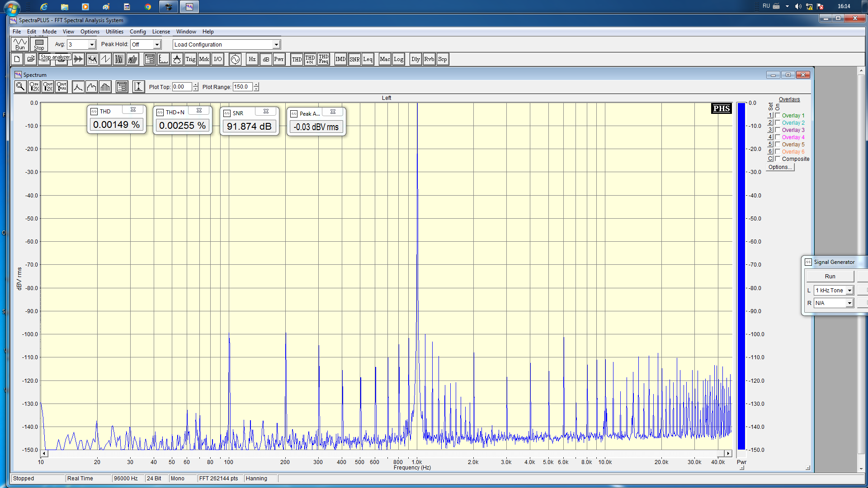The width and height of the screenshot is (868, 488).
Task: Toggle the dB peak amplitude utility
Action: tap(266, 59)
